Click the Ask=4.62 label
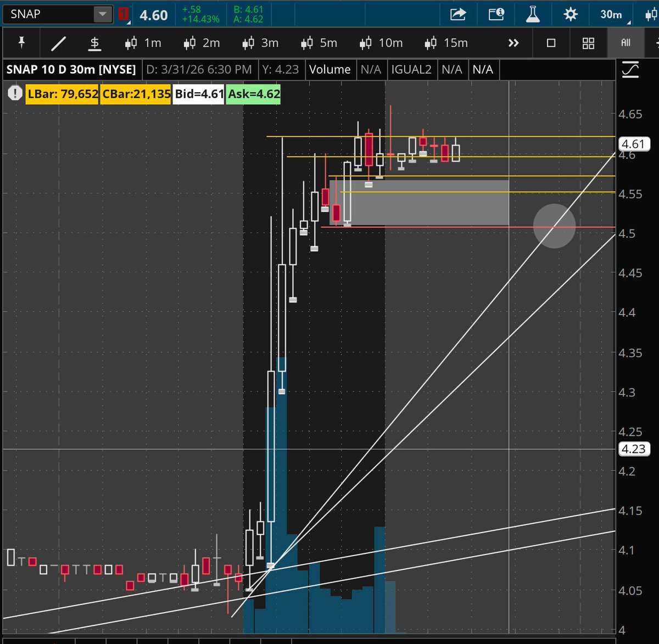 click(254, 94)
